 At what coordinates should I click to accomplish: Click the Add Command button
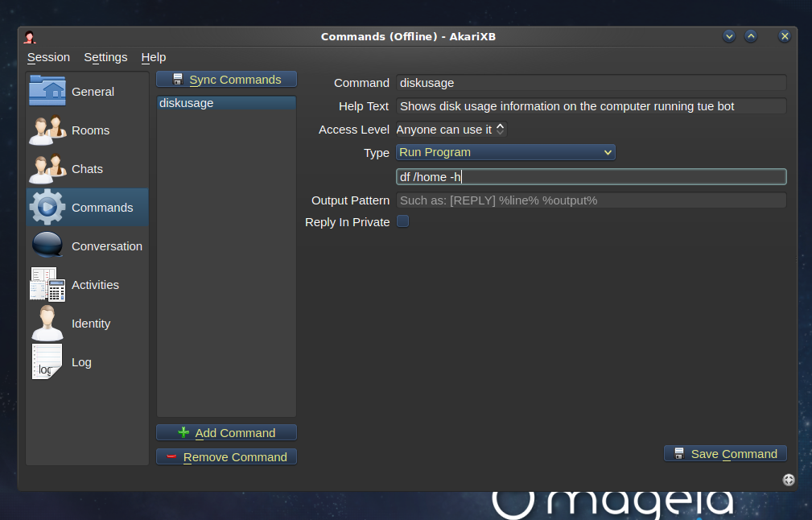[226, 432]
